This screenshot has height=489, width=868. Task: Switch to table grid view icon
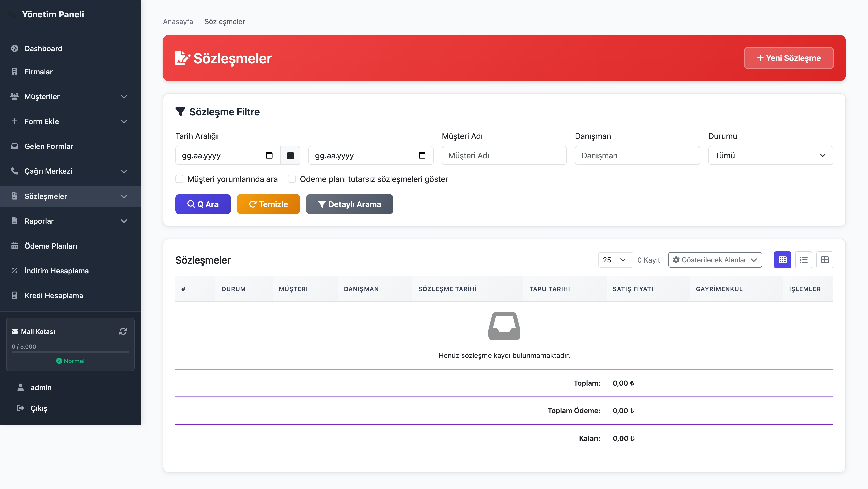782,260
